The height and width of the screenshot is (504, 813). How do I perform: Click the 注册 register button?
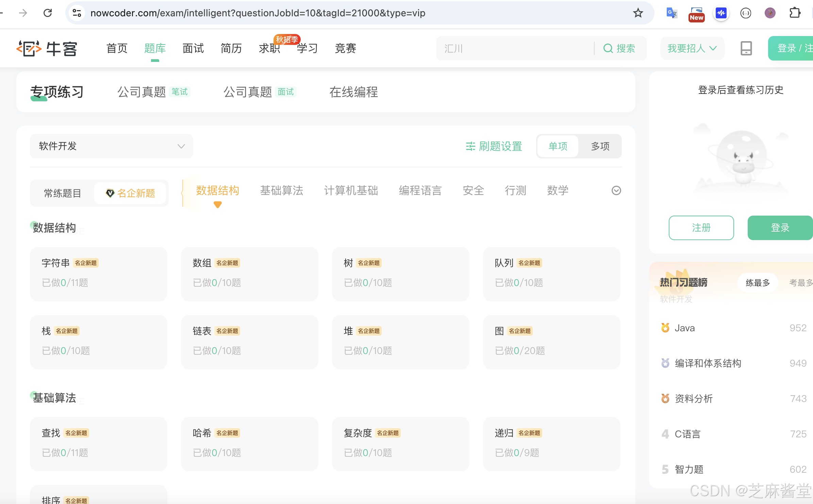pos(701,228)
